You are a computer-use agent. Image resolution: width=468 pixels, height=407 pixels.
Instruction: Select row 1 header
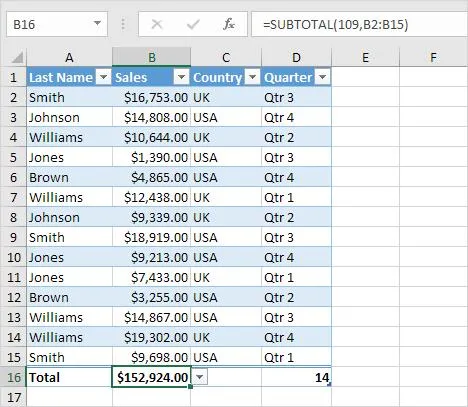13,77
